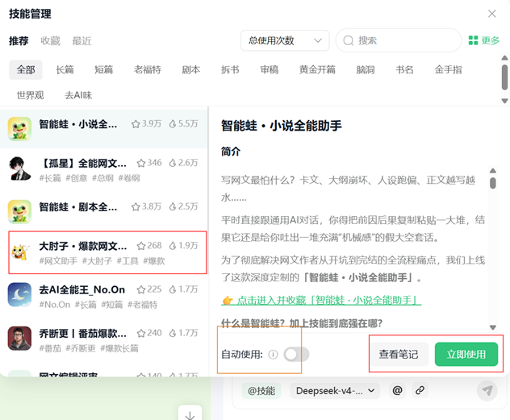Open the 总使用次数 sort dropdown
Viewport: 510px width, 420px height.
point(285,40)
